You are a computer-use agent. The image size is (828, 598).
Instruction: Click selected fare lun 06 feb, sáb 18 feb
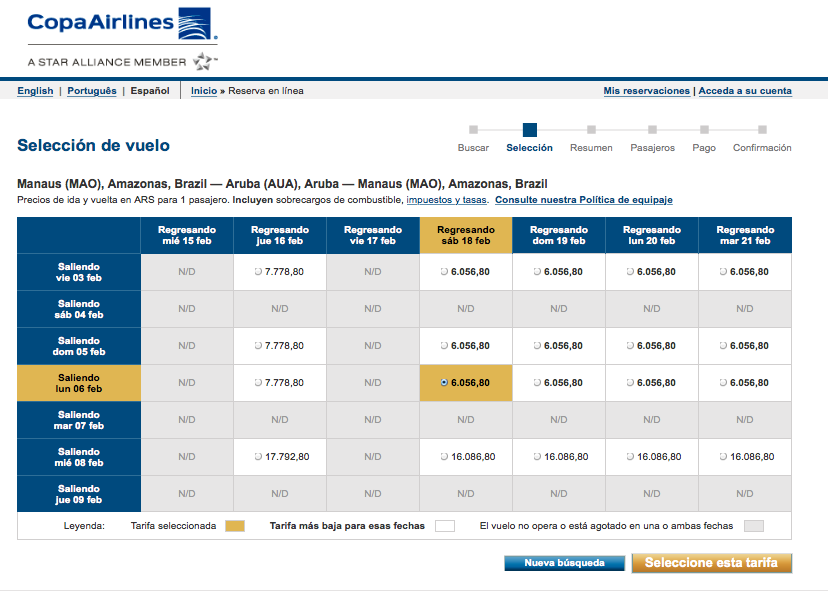(444, 383)
